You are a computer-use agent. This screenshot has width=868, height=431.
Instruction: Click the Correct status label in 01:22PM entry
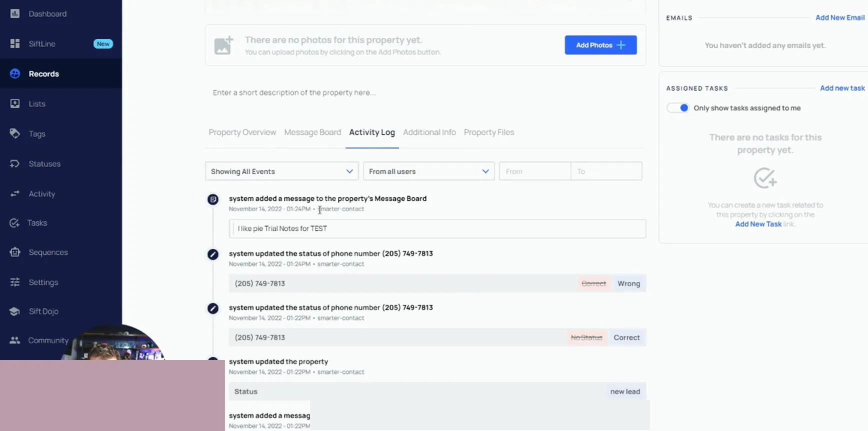pos(626,337)
